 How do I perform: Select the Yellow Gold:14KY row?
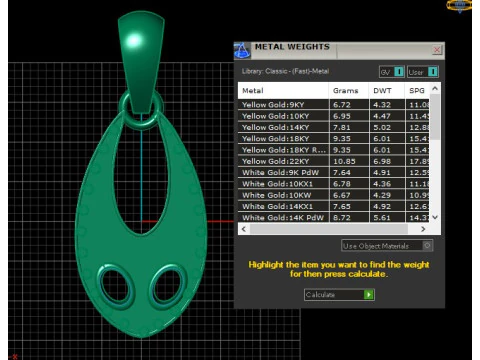[x=334, y=127]
